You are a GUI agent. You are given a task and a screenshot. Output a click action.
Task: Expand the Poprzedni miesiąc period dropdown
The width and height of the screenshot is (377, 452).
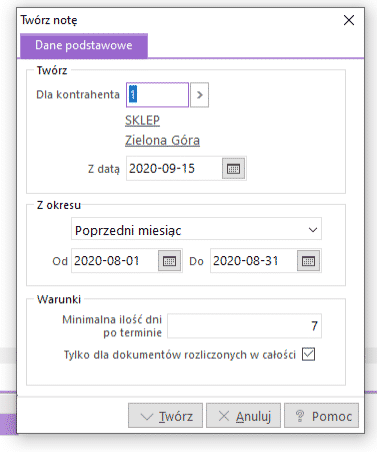pos(313,230)
